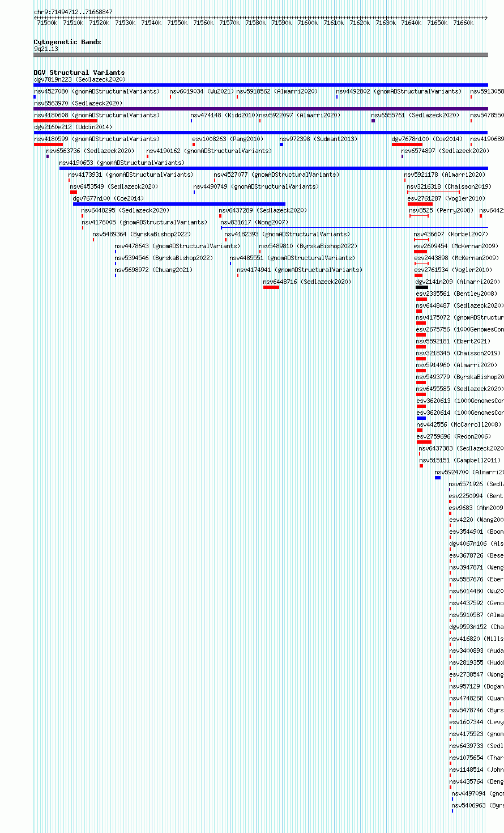
Task: Open variant dgv7819n223 (Sedlazeck2020) label
Action: pos(80,79)
